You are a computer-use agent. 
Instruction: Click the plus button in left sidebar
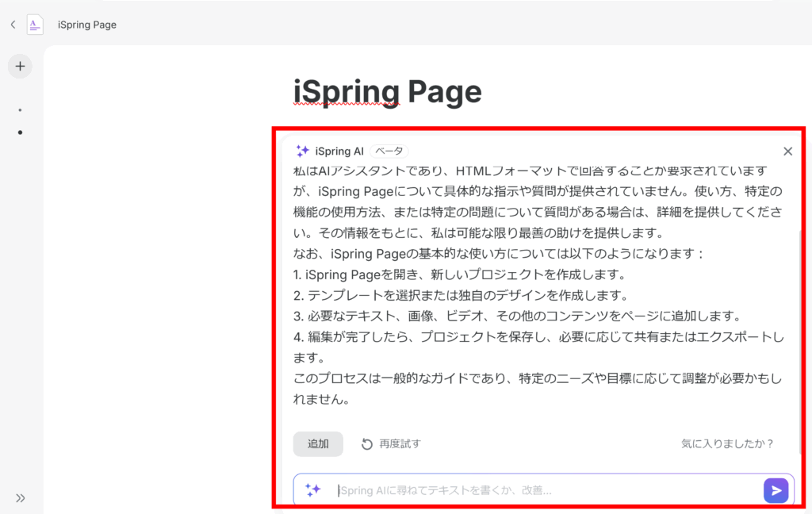coord(20,67)
